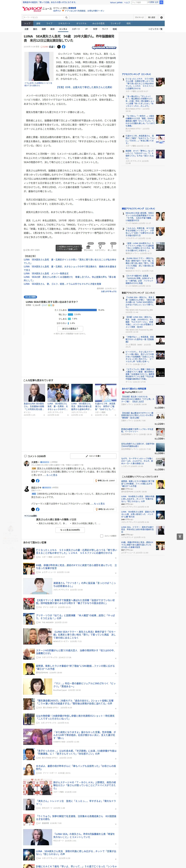The height and width of the screenshot is (868, 186).
Task: Click 田辺ユウキ's profile avatar
Action: tap(27, 489)
